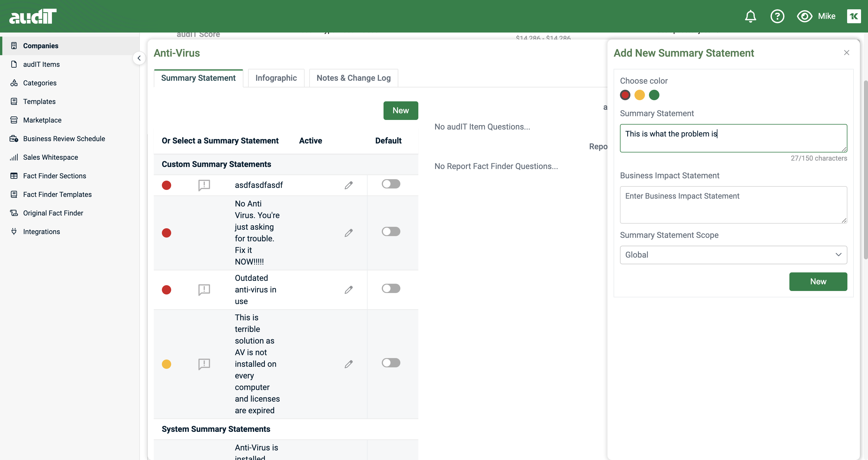This screenshot has height=460, width=868.
Task: Open Categories in the sidebar
Action: (x=70, y=83)
